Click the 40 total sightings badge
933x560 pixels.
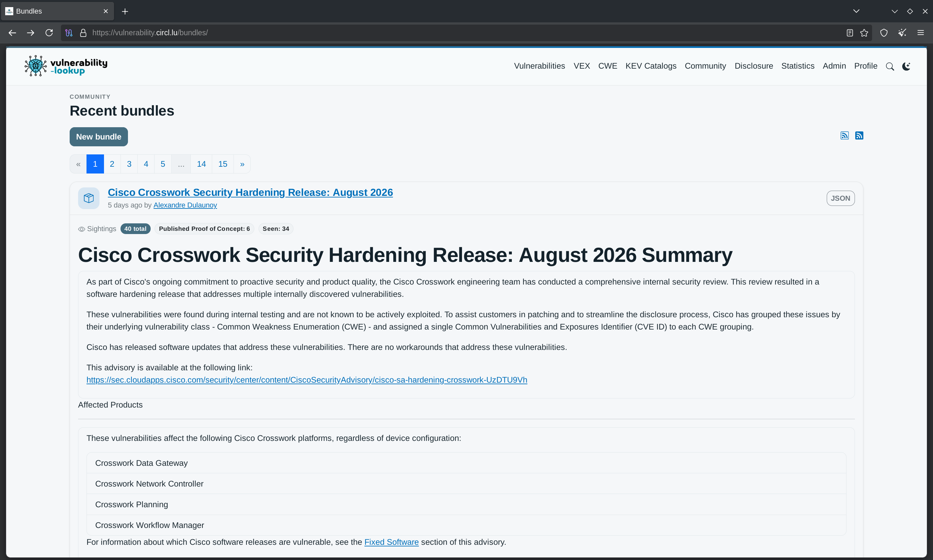135,229
